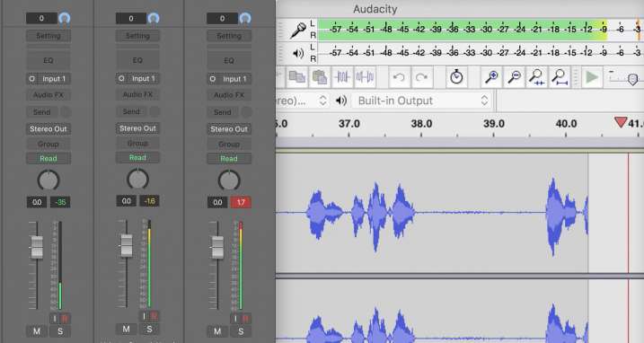Click the speaker icon on Audacity's playback meter
Viewport: 644px width, 343px height.
click(298, 53)
